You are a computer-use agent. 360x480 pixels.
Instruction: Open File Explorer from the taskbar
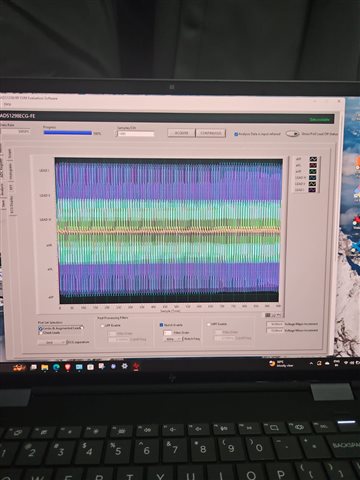(45, 367)
